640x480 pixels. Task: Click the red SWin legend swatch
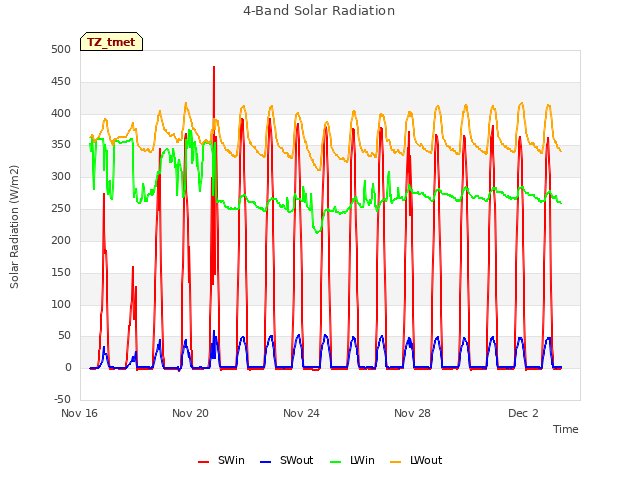click(203, 462)
